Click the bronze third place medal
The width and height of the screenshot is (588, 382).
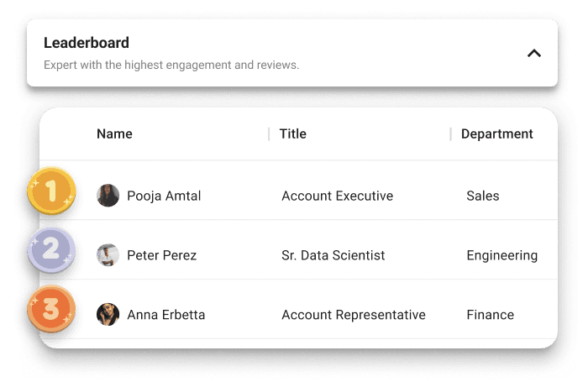click(x=52, y=309)
